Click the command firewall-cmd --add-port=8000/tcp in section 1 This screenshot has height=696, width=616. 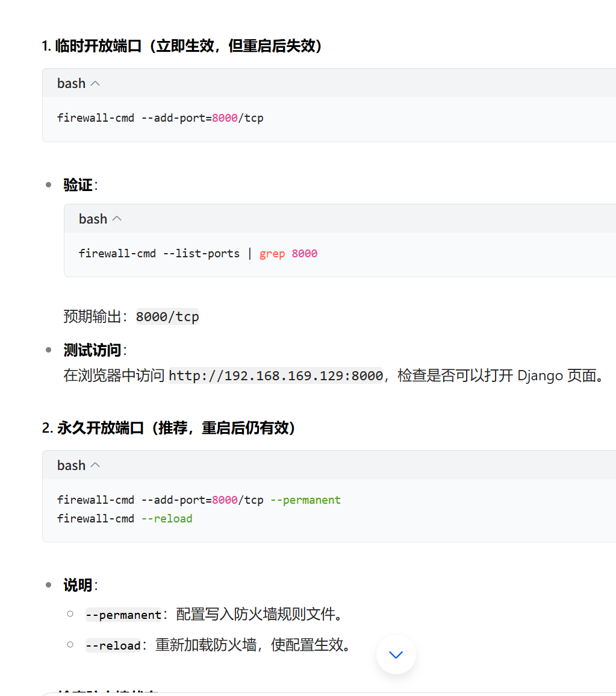(160, 118)
